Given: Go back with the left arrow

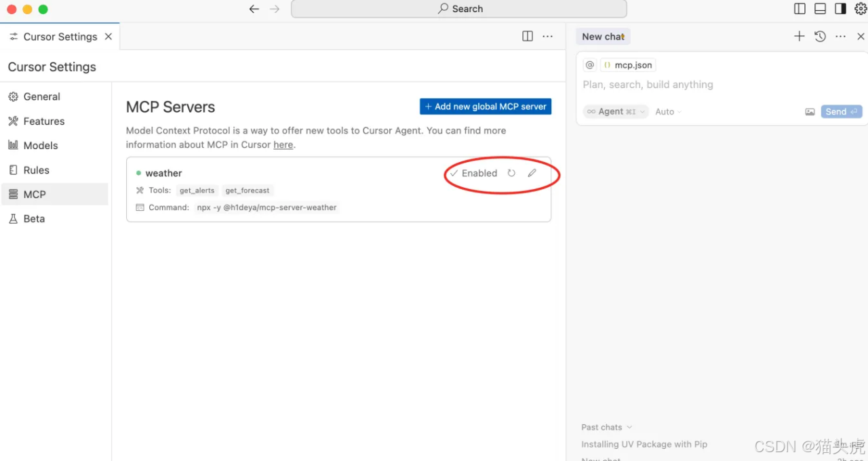Looking at the screenshot, I should [254, 9].
